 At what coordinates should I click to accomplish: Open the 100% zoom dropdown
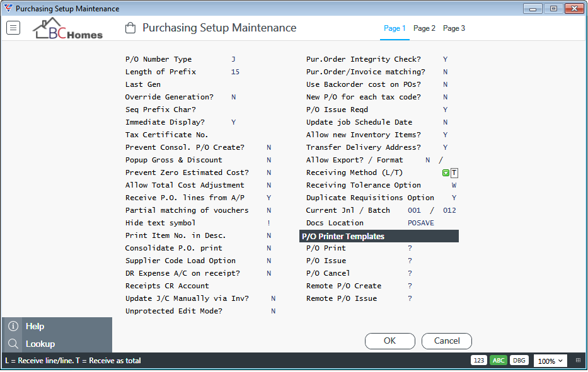point(550,361)
